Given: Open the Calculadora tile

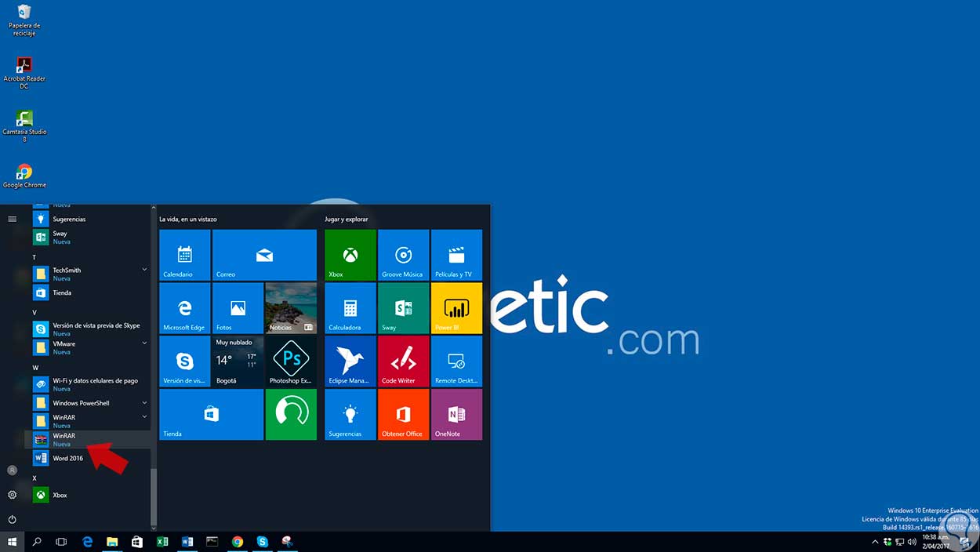Looking at the screenshot, I should [x=350, y=308].
